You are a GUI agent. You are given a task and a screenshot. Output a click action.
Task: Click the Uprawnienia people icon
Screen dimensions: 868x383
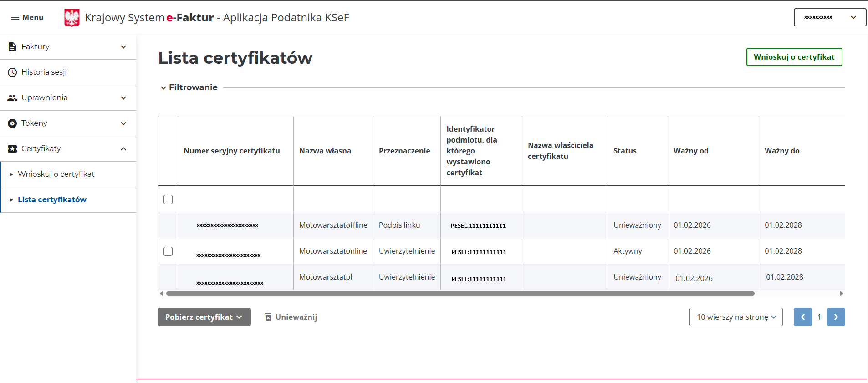[x=12, y=98]
